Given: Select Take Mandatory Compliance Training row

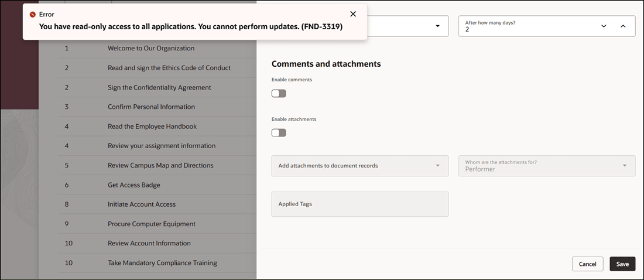Looking at the screenshot, I should point(162,263).
